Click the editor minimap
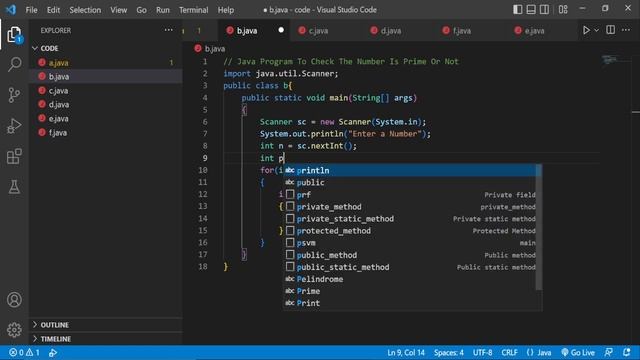Screen dimensions: 640x360 coord(610,60)
